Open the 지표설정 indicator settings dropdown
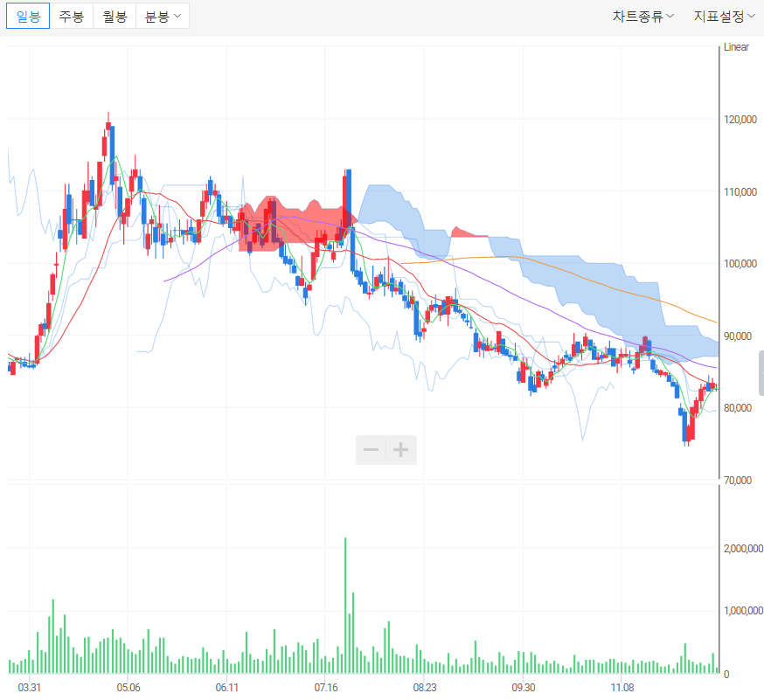This screenshot has height=700, width=764. click(x=724, y=17)
